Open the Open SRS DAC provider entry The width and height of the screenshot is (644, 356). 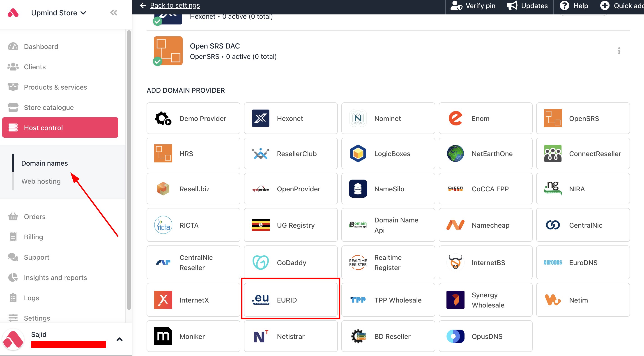click(x=388, y=51)
